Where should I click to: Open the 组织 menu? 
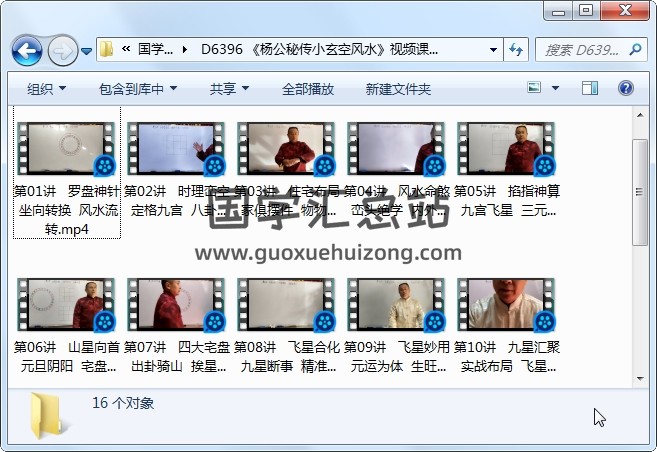pos(46,89)
